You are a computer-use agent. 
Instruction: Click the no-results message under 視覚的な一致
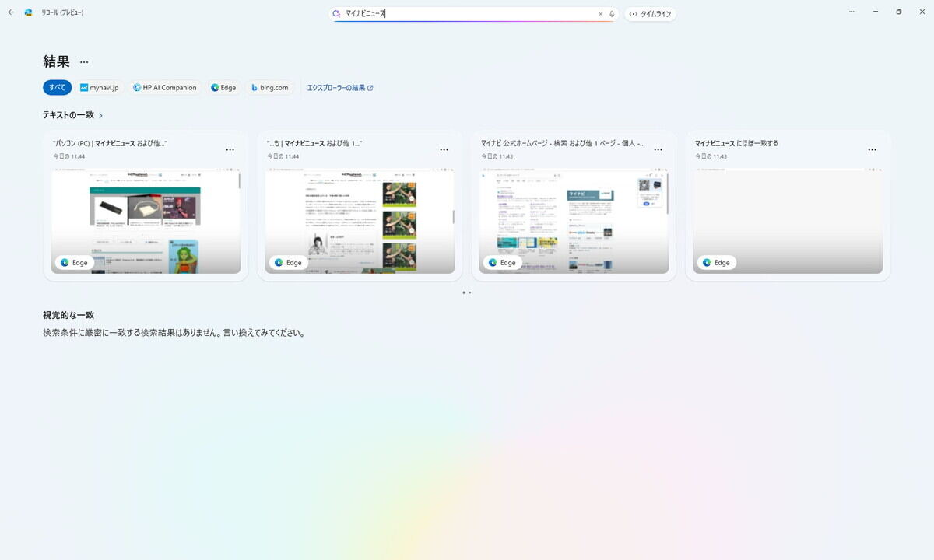174,333
